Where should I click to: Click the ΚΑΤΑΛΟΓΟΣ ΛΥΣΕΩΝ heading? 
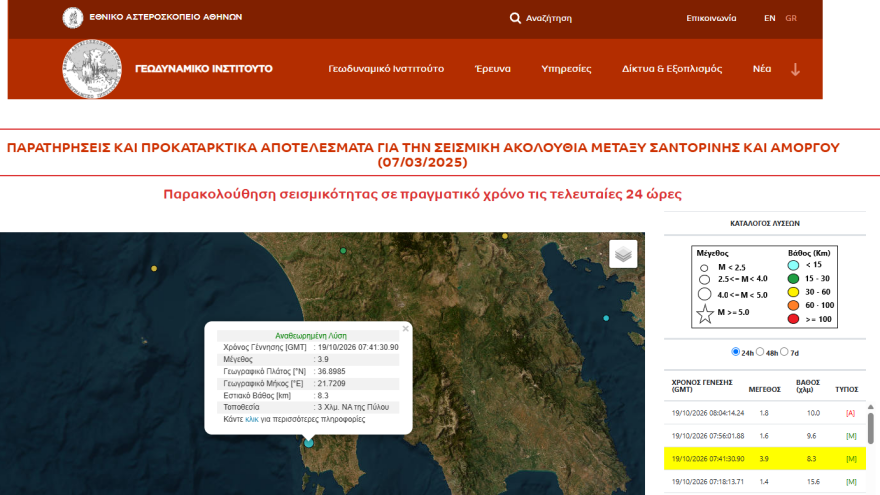point(765,223)
